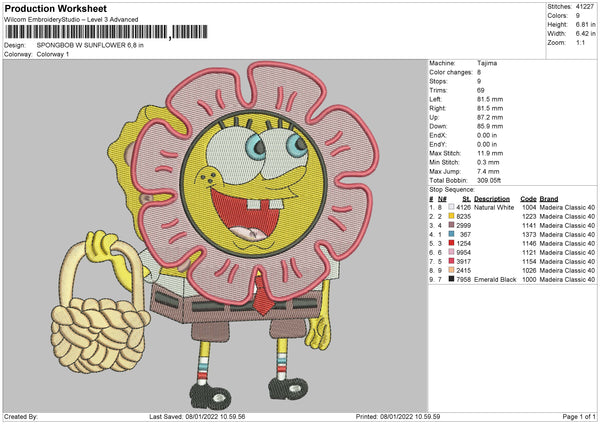600x424 pixels.
Task: Click the Max Jump value '7.4 mm'
Action: pos(488,171)
